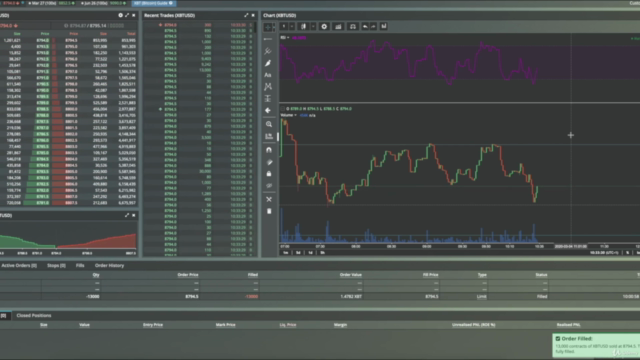Click the Entry Price column header
640x360 pixels.
click(x=153, y=325)
